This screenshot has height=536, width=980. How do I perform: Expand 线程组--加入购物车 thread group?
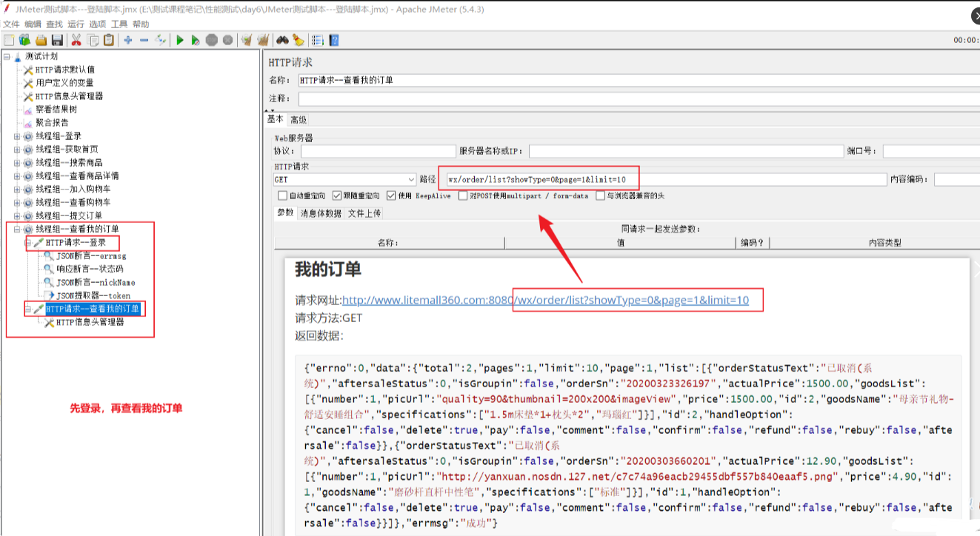[17, 190]
